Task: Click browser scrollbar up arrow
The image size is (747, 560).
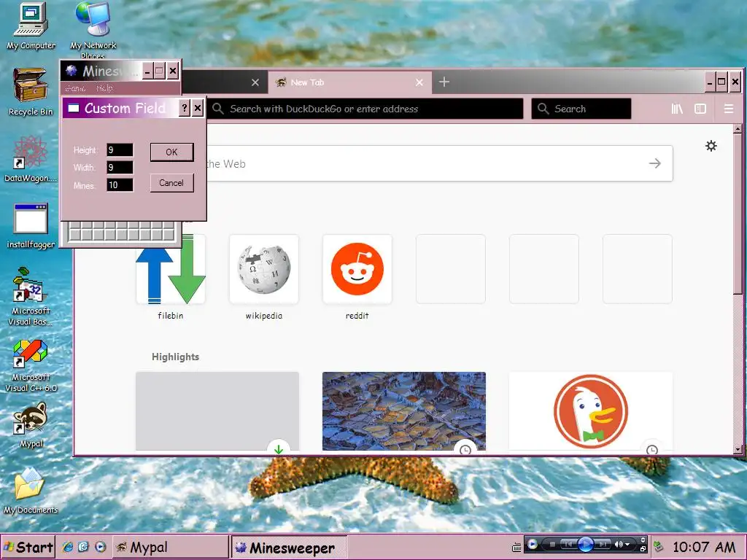Action: [x=738, y=129]
